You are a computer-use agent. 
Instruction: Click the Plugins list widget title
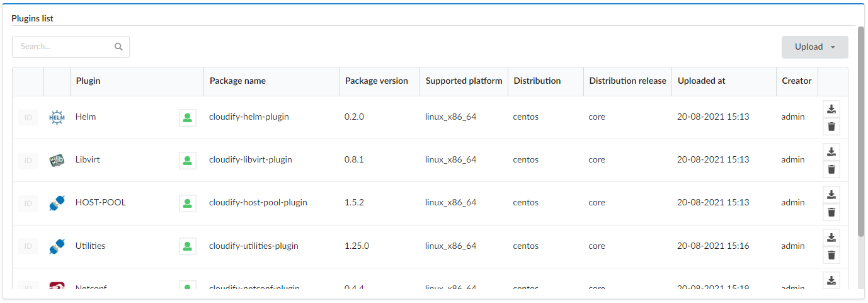[x=32, y=18]
